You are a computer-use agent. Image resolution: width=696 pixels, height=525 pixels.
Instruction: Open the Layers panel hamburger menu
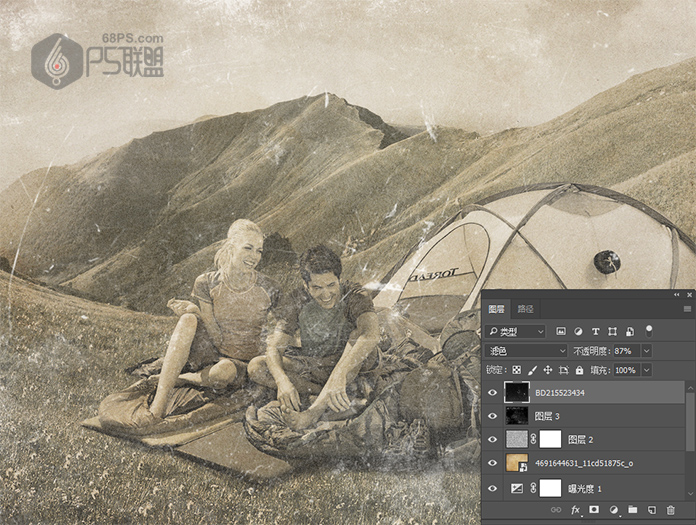pos(688,309)
